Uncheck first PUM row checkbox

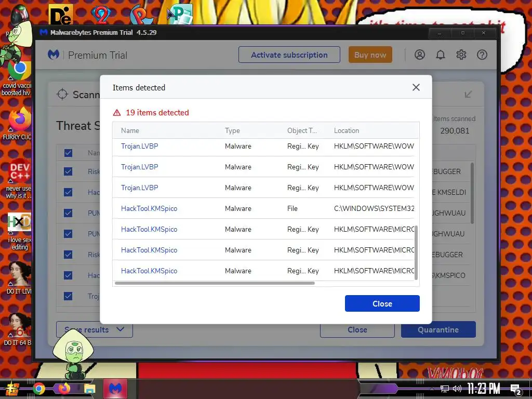[x=68, y=213]
